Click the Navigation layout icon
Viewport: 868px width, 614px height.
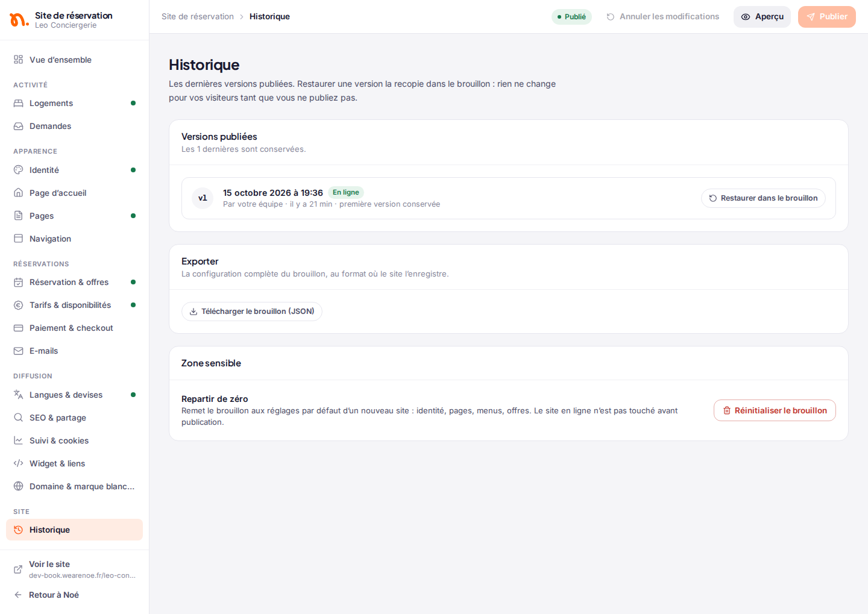pos(19,239)
